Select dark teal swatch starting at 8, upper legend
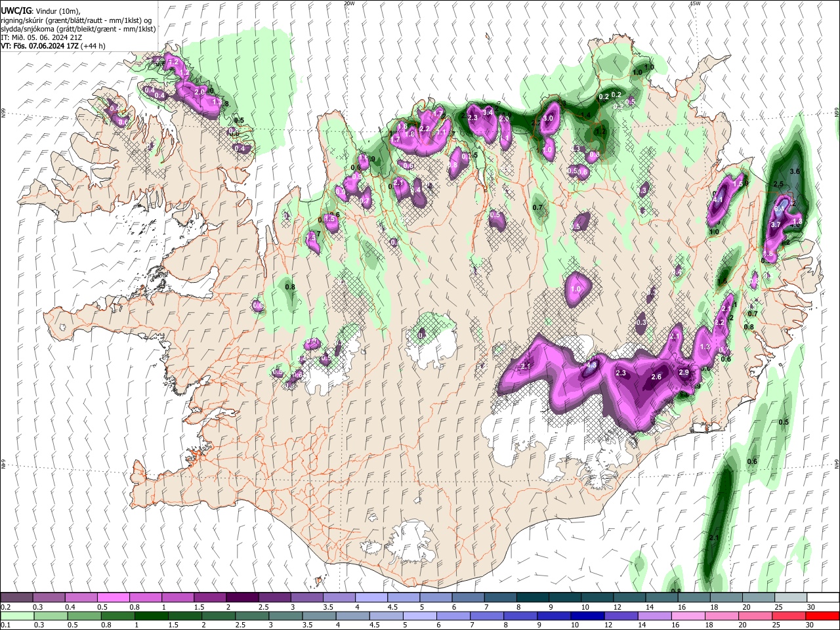Image resolution: width=840 pixels, height=630 pixels. [532, 598]
